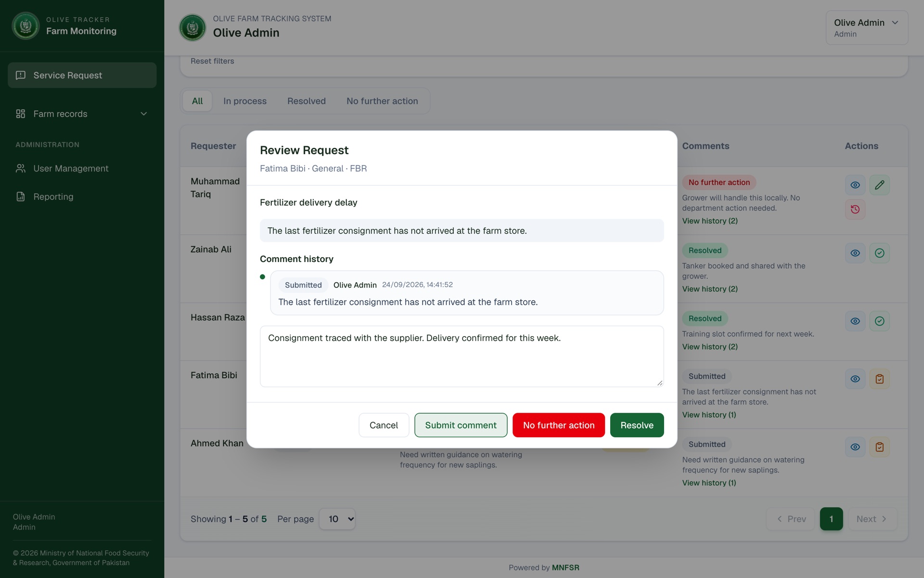
Task: Click the check-circle icon in Hassan Raza row
Action: [x=879, y=321]
